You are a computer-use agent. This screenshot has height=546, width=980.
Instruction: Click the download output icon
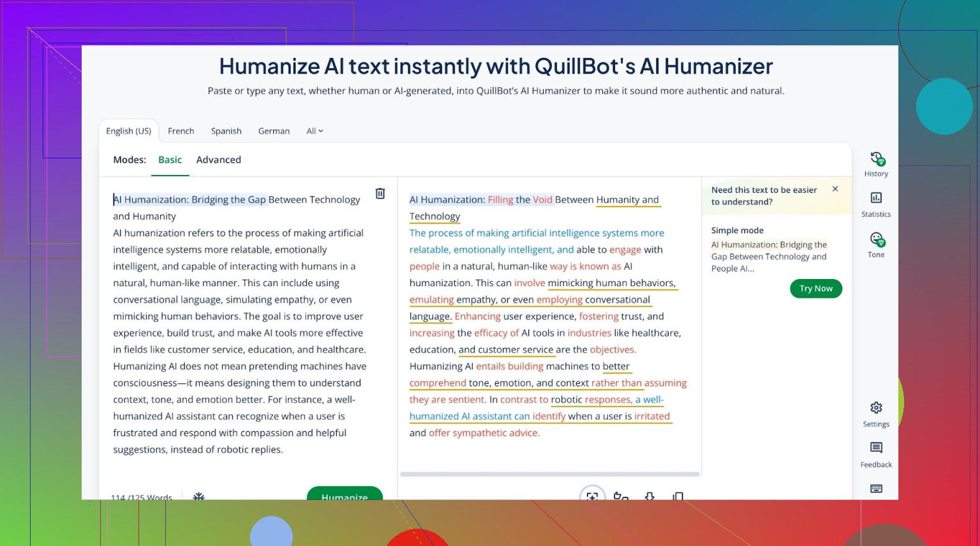point(650,496)
